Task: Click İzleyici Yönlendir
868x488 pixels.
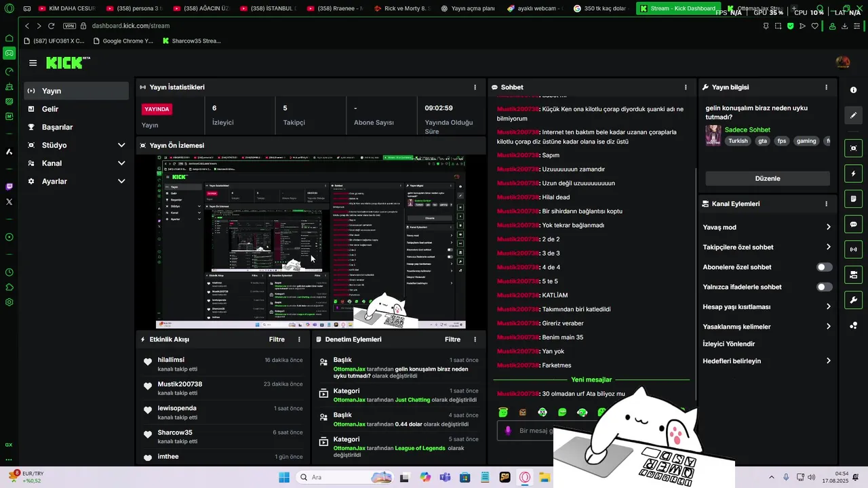Action: 729,344
